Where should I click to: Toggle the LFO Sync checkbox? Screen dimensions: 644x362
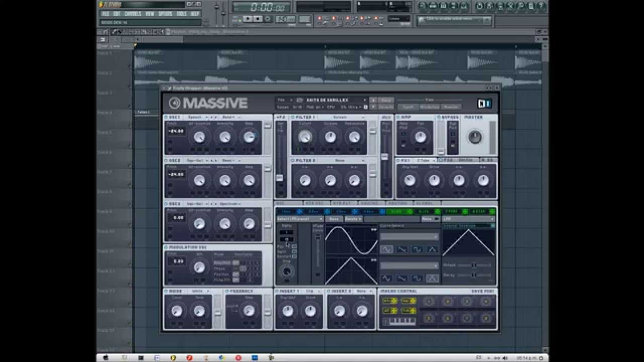pyautogui.click(x=294, y=251)
